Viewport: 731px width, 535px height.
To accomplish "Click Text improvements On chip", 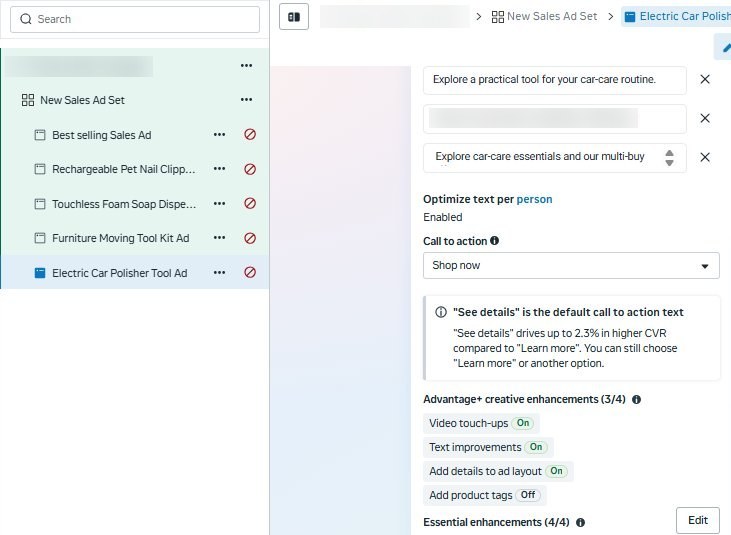I will [x=488, y=447].
